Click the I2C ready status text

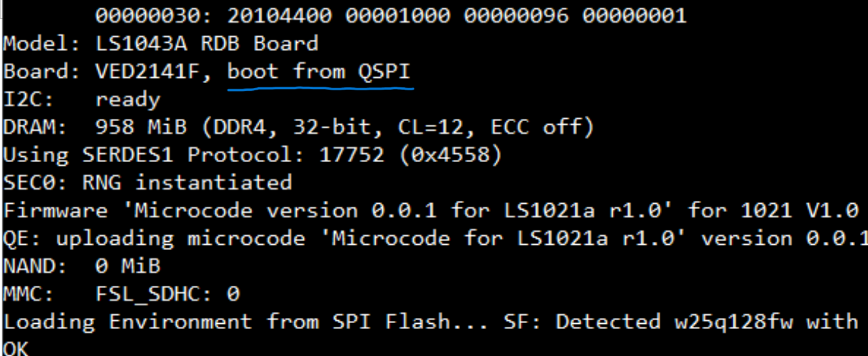pyautogui.click(x=128, y=100)
